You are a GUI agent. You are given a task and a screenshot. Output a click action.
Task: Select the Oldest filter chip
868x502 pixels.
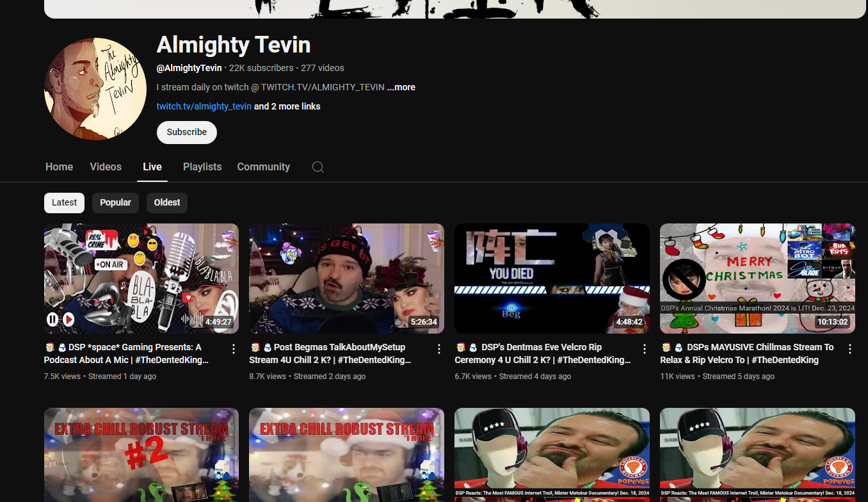167,202
